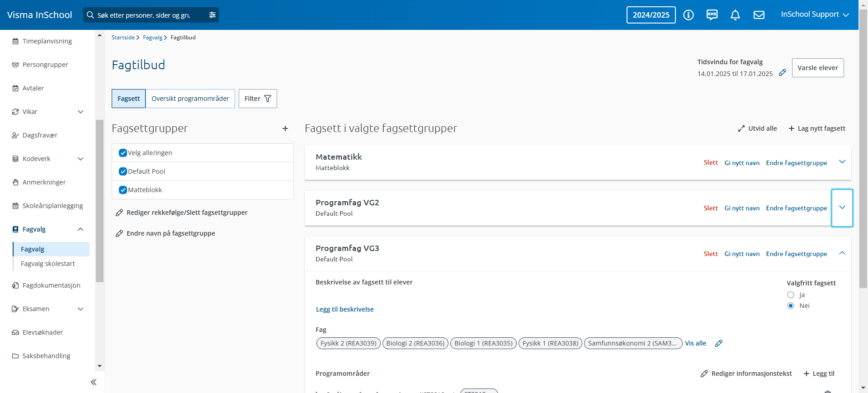Select Fagvalg submenu item
868x393 pixels.
pos(52,249)
